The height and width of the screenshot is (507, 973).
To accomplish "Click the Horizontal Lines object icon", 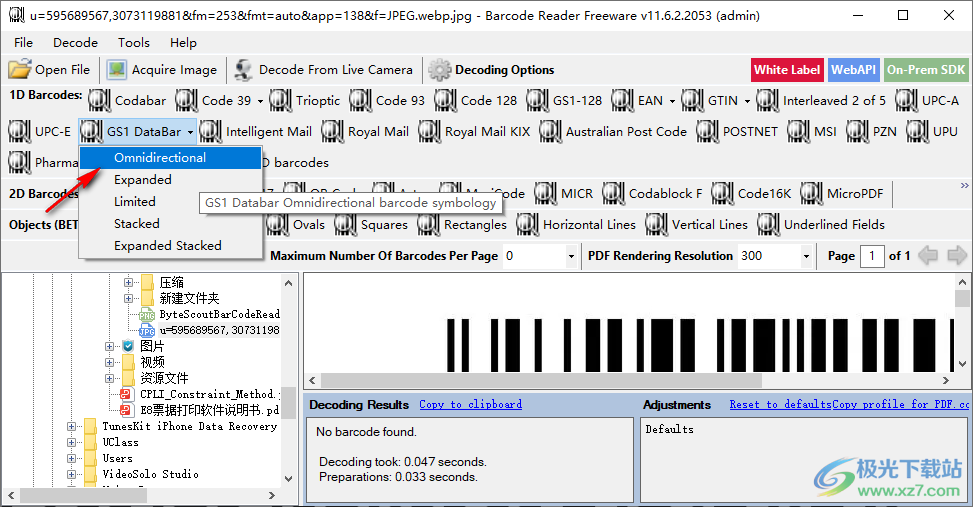I will [527, 225].
